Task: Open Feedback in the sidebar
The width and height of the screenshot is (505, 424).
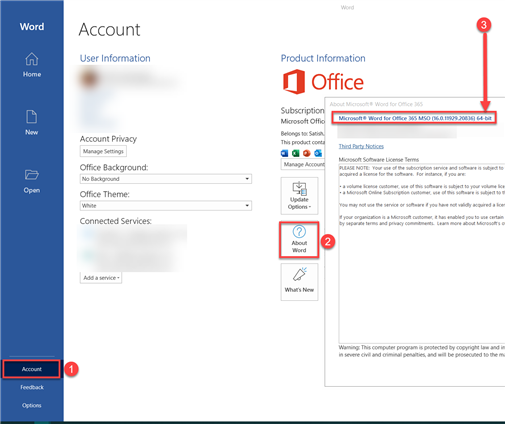Action: click(x=32, y=387)
